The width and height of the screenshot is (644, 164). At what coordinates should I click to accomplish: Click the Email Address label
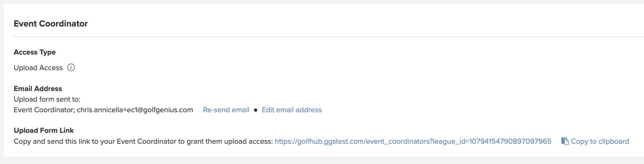[38, 89]
